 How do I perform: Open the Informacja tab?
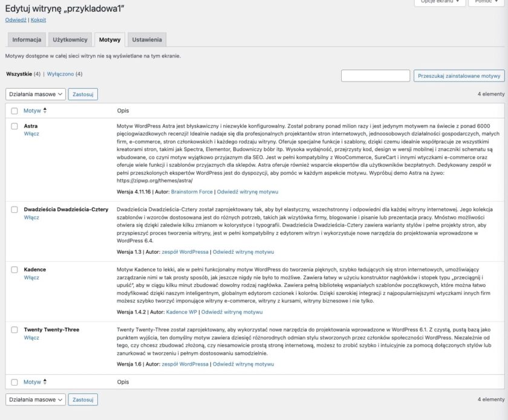pyautogui.click(x=27, y=39)
